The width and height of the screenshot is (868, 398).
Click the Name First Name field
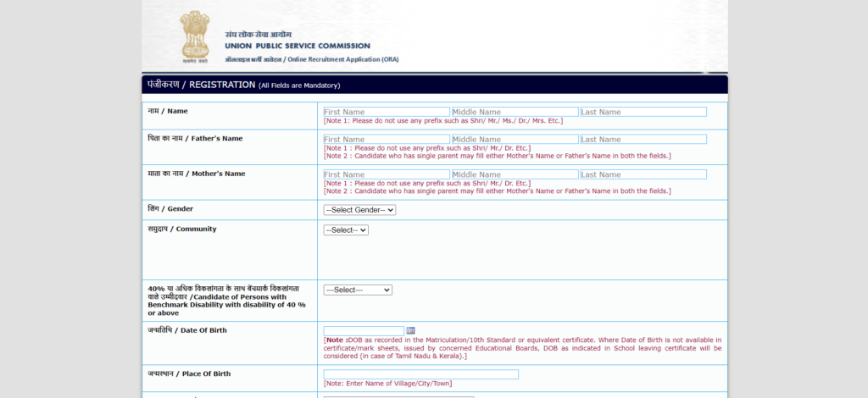[387, 112]
